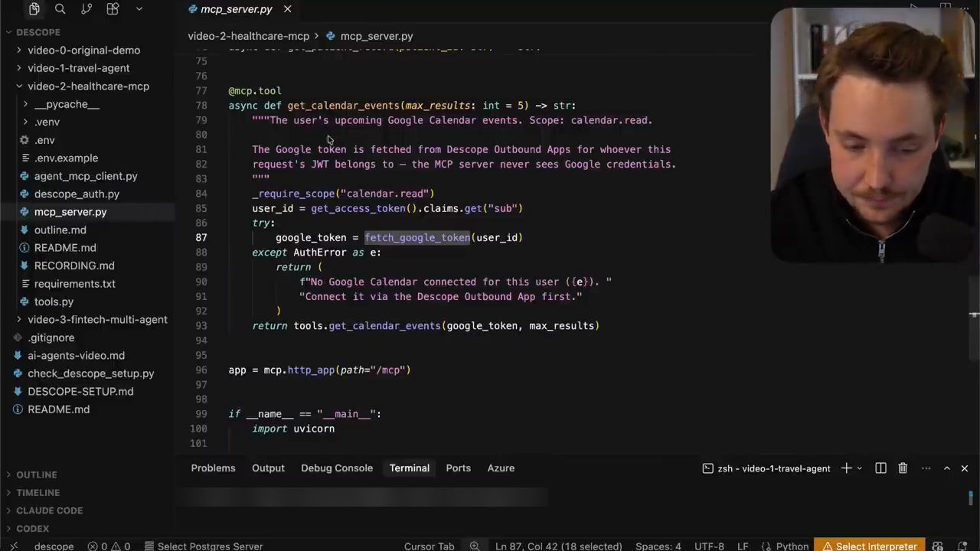
Task: Open the Search view icon
Action: tap(60, 9)
